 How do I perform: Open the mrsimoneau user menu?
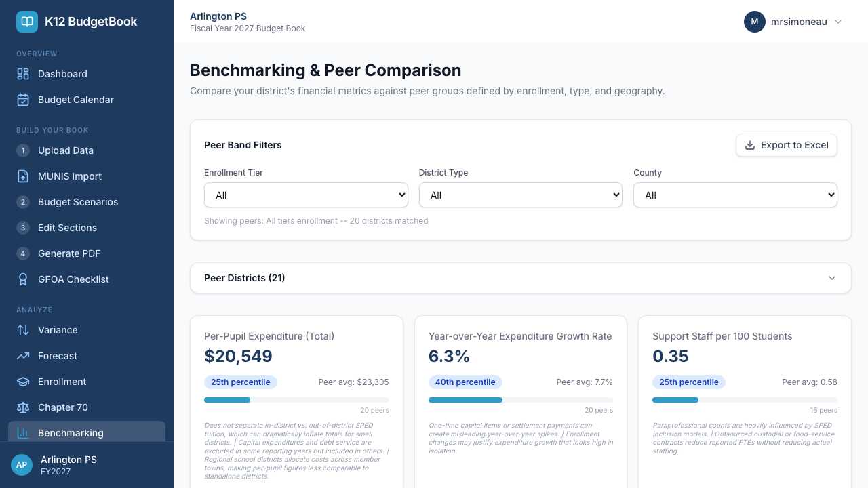[793, 22]
